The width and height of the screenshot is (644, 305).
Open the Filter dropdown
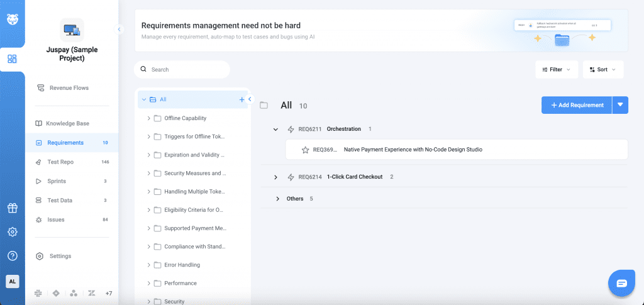tap(556, 70)
